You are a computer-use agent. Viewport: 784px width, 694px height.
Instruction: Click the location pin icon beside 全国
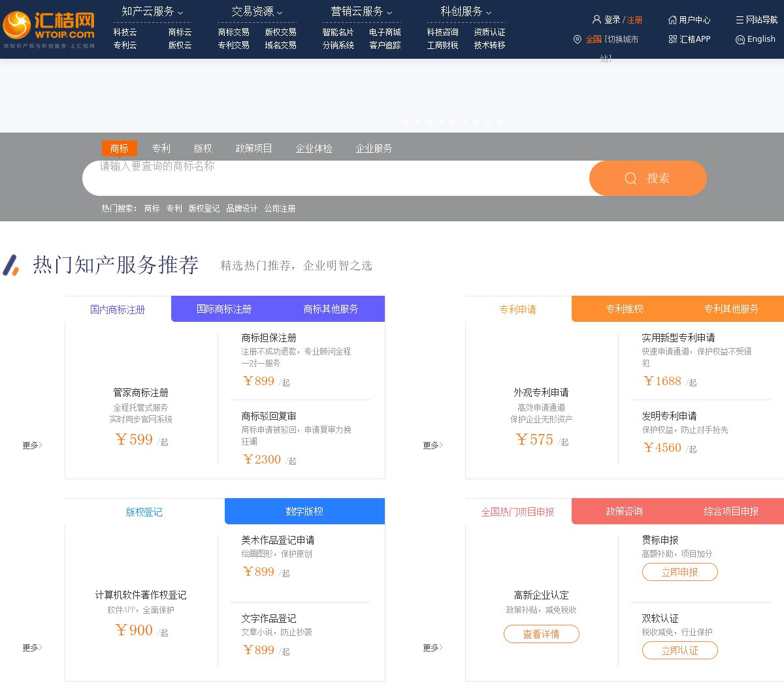(577, 40)
